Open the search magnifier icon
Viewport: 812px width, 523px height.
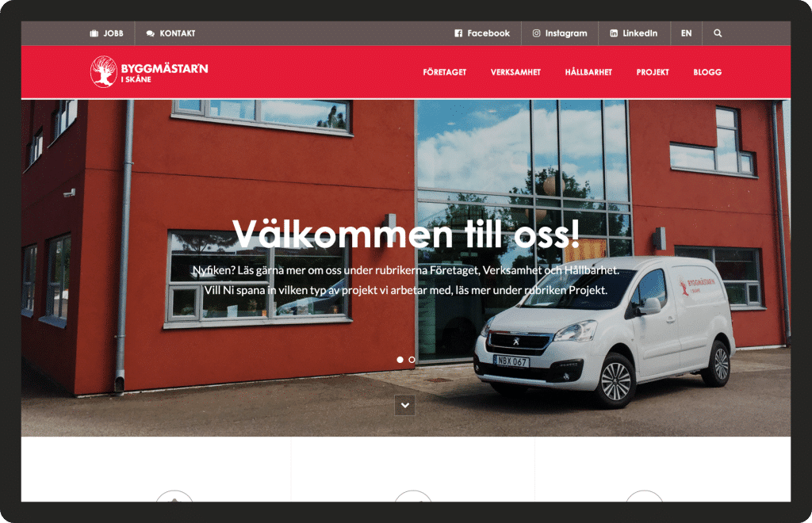point(717,33)
